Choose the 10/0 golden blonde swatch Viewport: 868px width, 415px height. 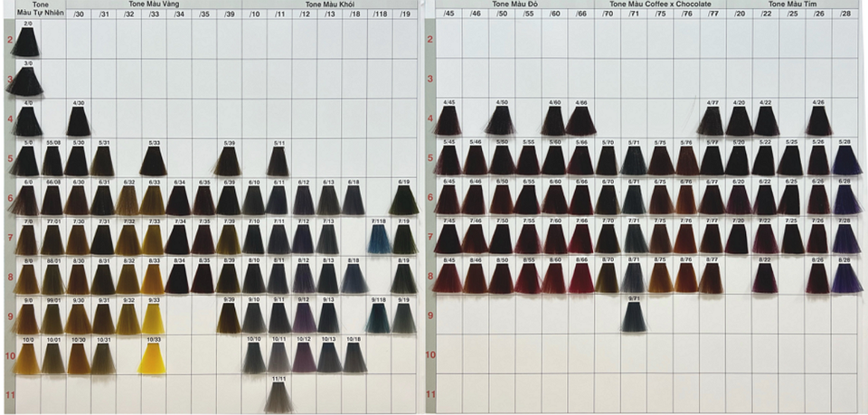point(27,357)
